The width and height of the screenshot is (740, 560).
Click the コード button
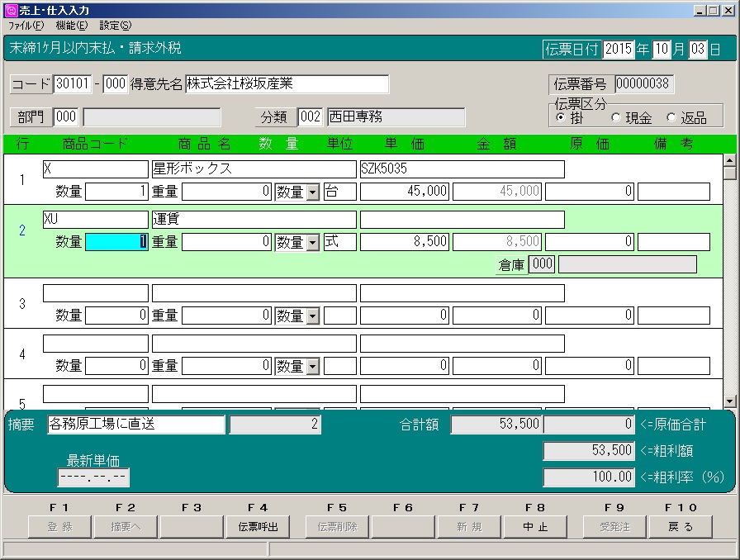(31, 84)
